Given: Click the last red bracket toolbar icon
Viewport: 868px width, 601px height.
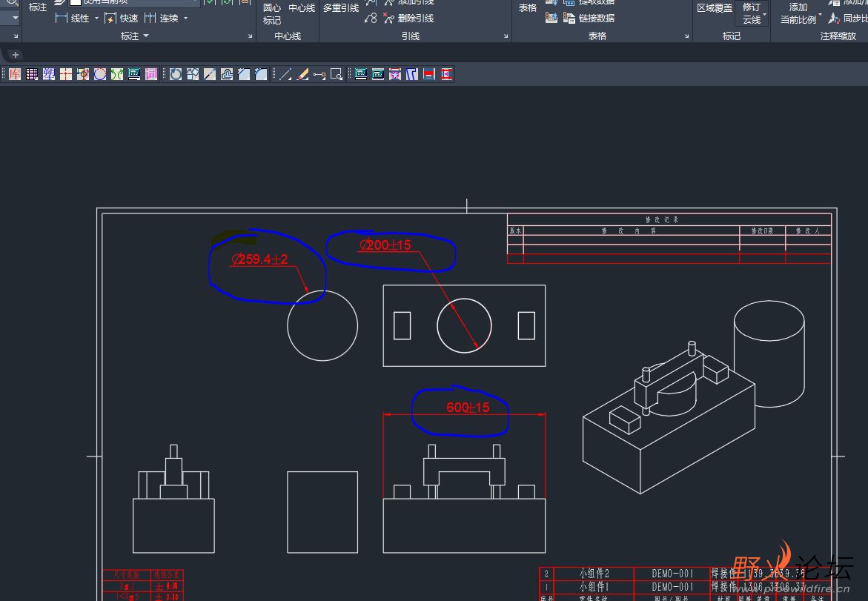Looking at the screenshot, I should pyautogui.click(x=446, y=74).
